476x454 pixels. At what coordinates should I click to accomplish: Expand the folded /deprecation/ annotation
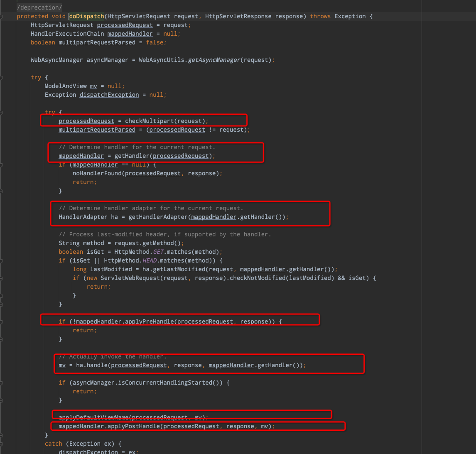point(39,7)
